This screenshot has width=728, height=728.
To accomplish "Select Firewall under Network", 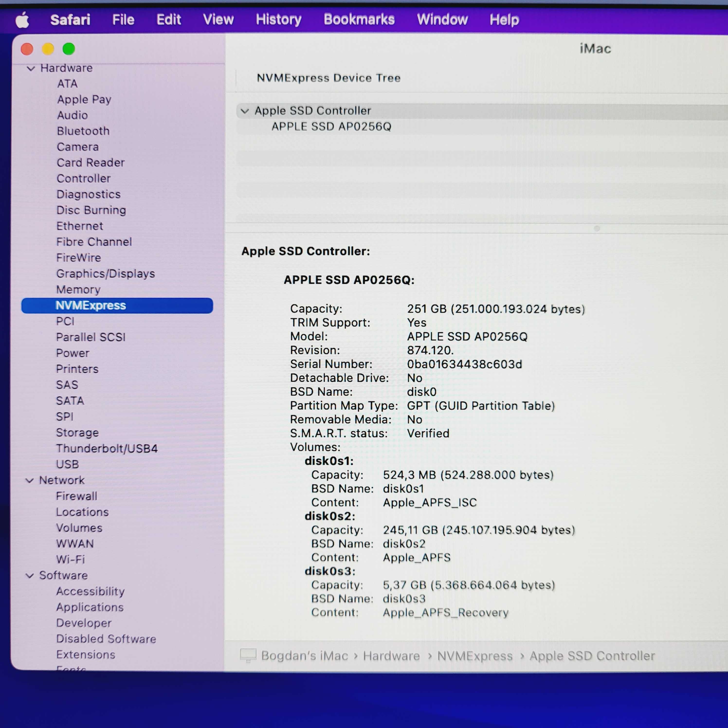I will (76, 496).
